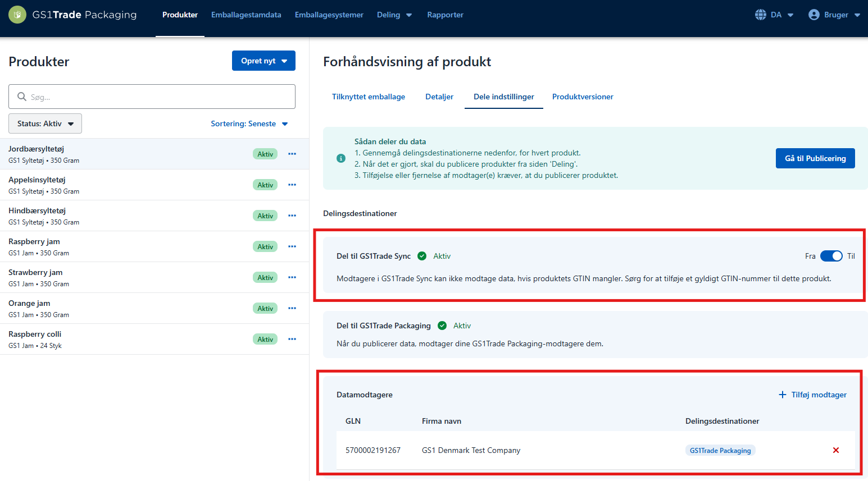Viewport: 868px width, 481px height.
Task: Switch to the Produktversioner tab
Action: pos(583,97)
